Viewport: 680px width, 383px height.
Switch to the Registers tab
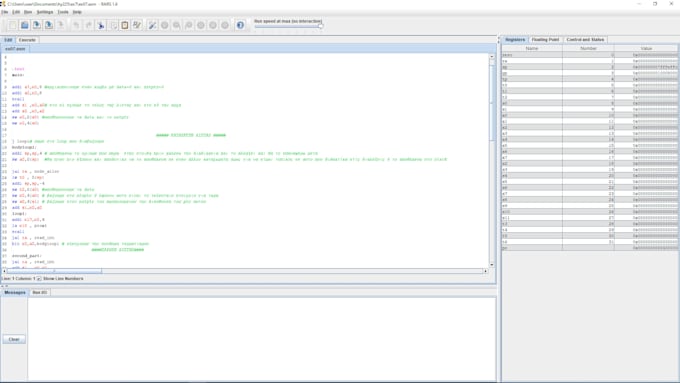coord(515,39)
